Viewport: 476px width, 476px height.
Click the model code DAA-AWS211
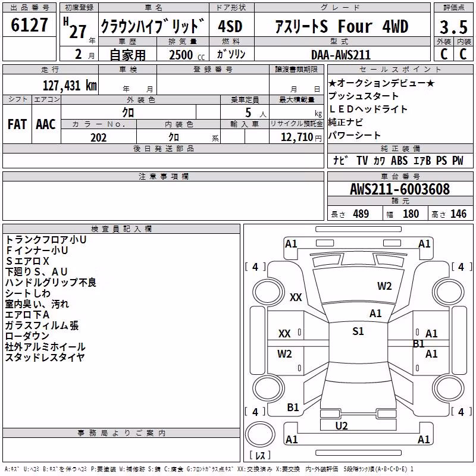pyautogui.click(x=341, y=55)
